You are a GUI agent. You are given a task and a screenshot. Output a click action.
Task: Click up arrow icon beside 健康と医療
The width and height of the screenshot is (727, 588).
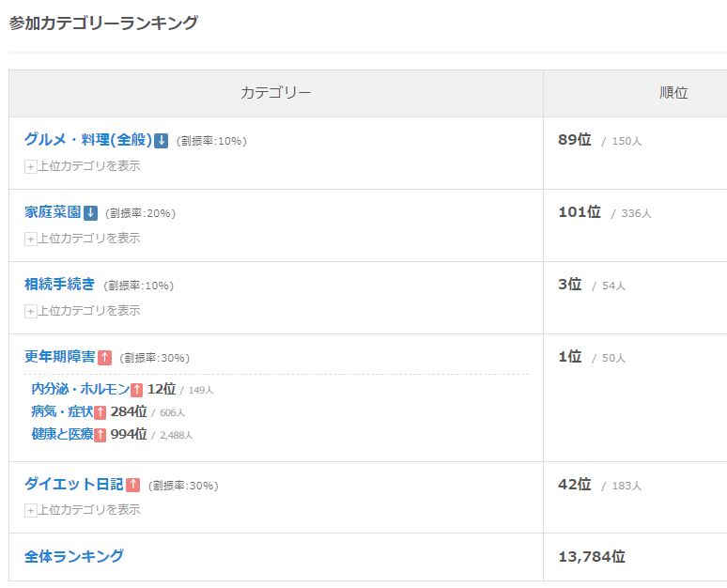pyautogui.click(x=101, y=435)
